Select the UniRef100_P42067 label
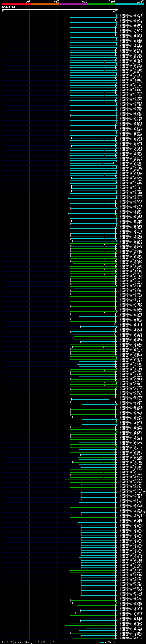Image resolution: width=146 pixels, height=644 pixels. coord(131,30)
